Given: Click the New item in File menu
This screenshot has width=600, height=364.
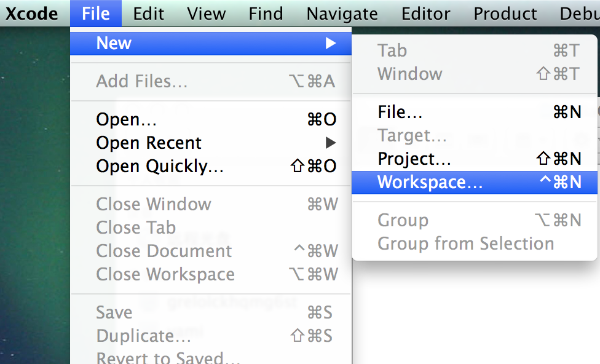Looking at the screenshot, I should [211, 43].
